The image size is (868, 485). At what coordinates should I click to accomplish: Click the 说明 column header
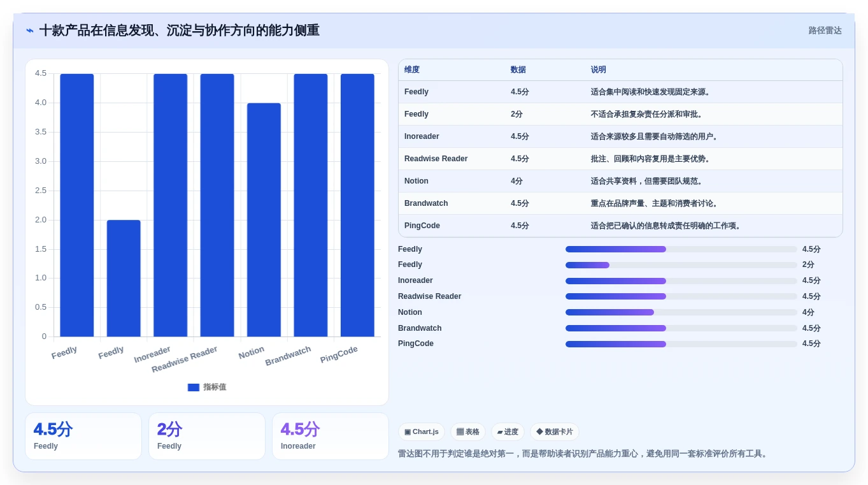point(599,70)
